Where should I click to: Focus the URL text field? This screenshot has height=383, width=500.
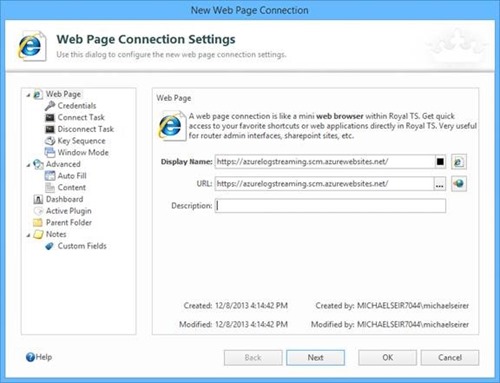pyautogui.click(x=324, y=184)
